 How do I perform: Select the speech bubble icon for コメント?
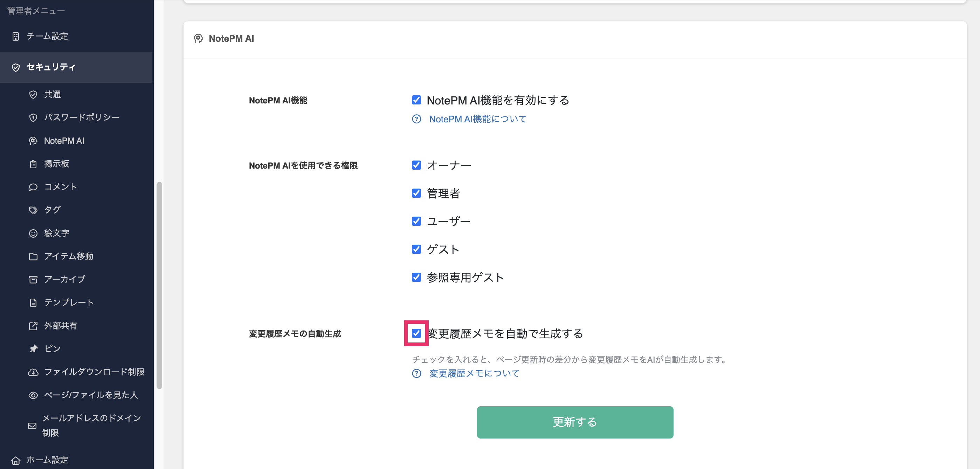(34, 186)
